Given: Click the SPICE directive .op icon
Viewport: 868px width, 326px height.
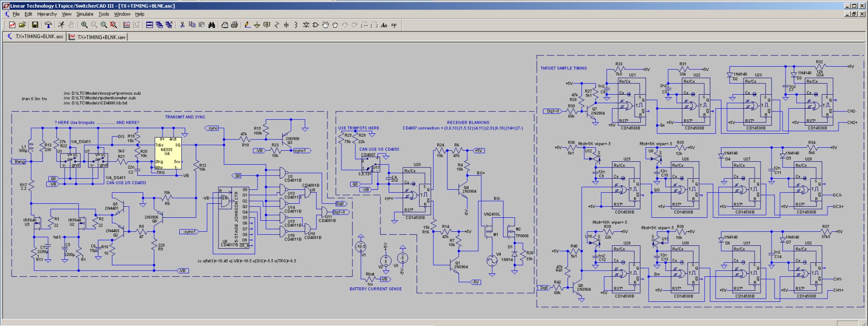Looking at the screenshot, I should (x=394, y=25).
